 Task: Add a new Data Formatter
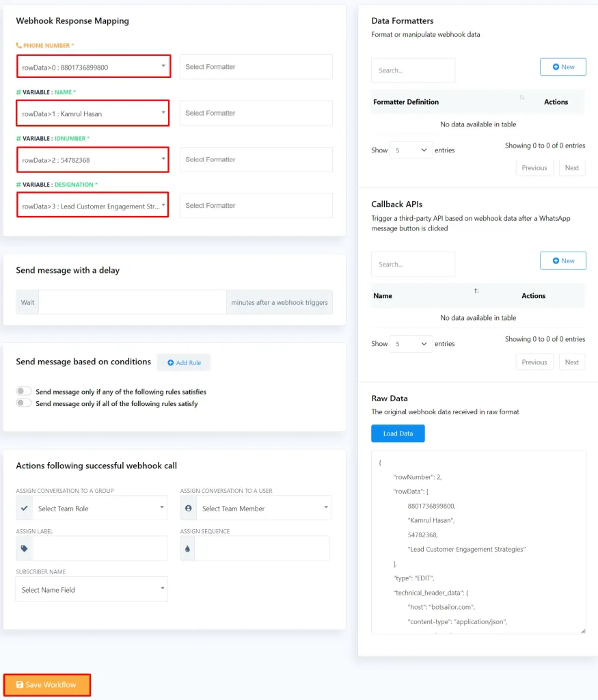[563, 67]
